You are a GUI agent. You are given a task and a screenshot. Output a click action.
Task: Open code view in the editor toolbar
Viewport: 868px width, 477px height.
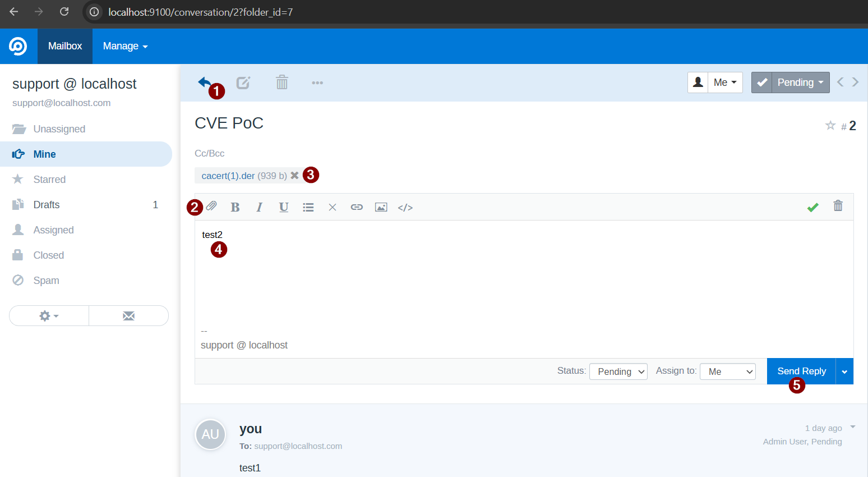tap(405, 208)
